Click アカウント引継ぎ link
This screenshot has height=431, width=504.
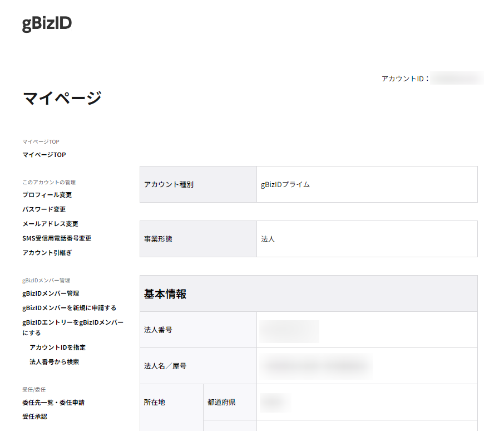click(47, 253)
